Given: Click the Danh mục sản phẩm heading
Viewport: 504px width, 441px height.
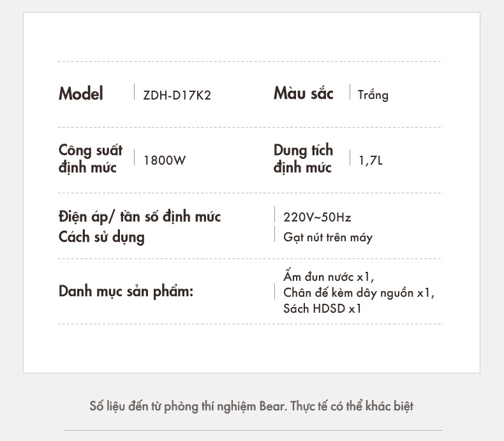Looking at the screenshot, I should click(x=126, y=292).
